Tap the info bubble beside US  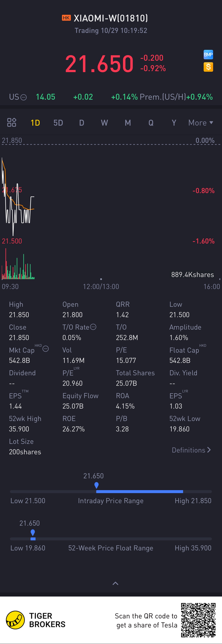23,97
